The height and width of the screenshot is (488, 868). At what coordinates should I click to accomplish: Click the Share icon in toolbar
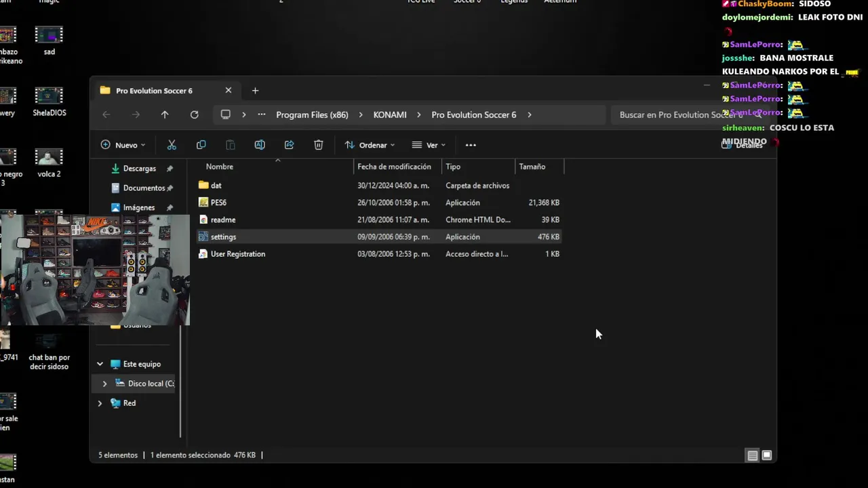(289, 145)
